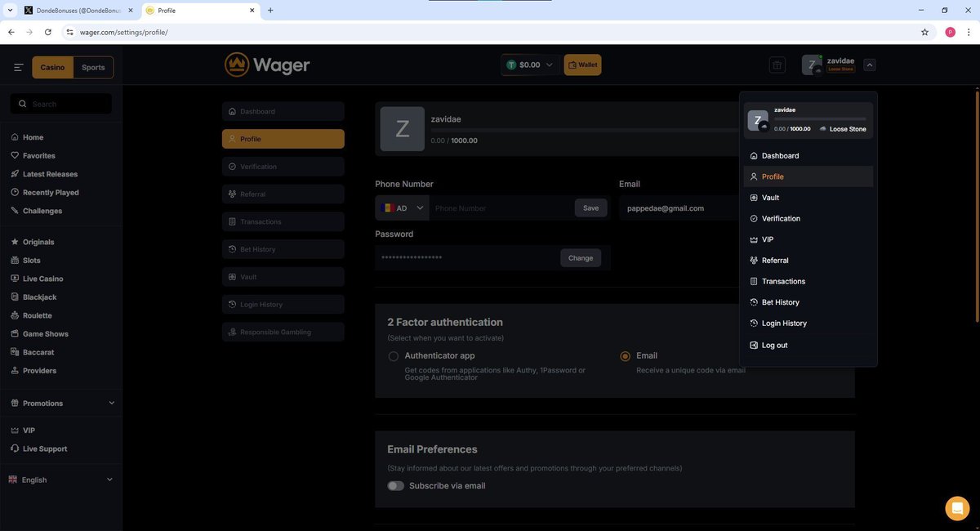Select Profile in account dropdown menu

pyautogui.click(x=808, y=176)
